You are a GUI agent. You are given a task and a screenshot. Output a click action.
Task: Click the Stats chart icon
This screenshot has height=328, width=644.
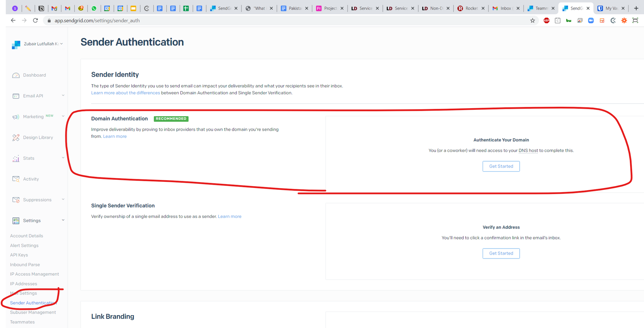point(16,158)
